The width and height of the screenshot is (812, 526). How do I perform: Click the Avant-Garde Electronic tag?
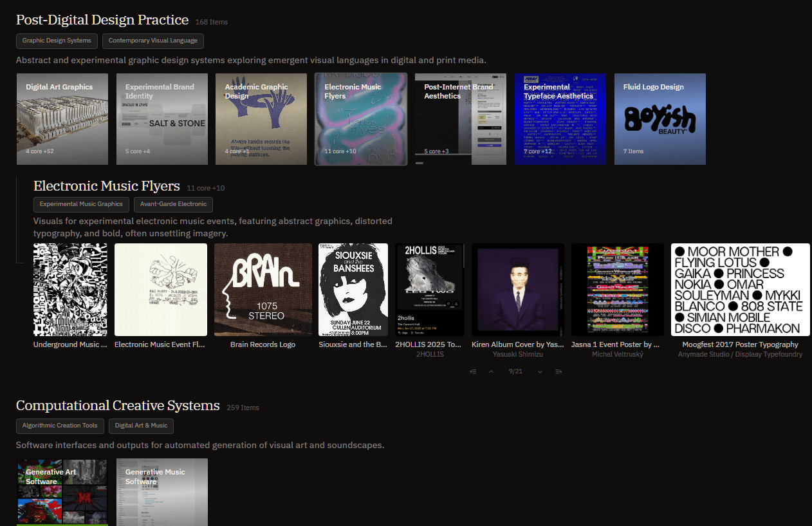click(x=173, y=204)
